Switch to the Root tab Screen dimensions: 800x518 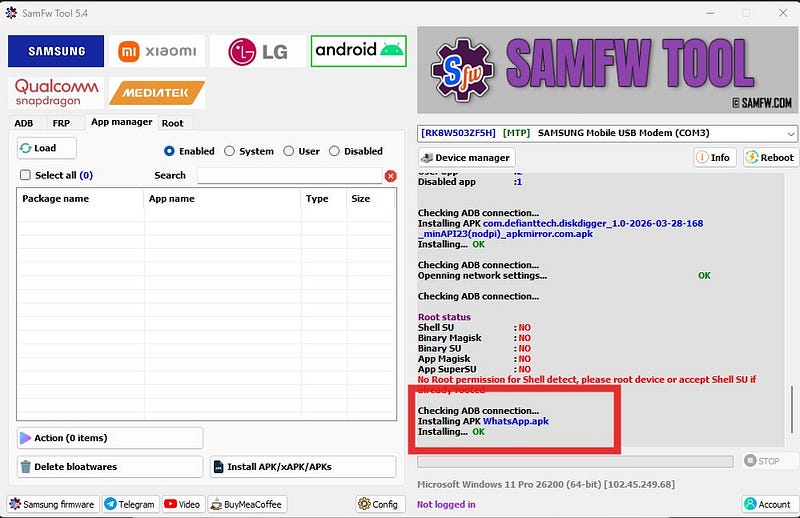(172, 123)
